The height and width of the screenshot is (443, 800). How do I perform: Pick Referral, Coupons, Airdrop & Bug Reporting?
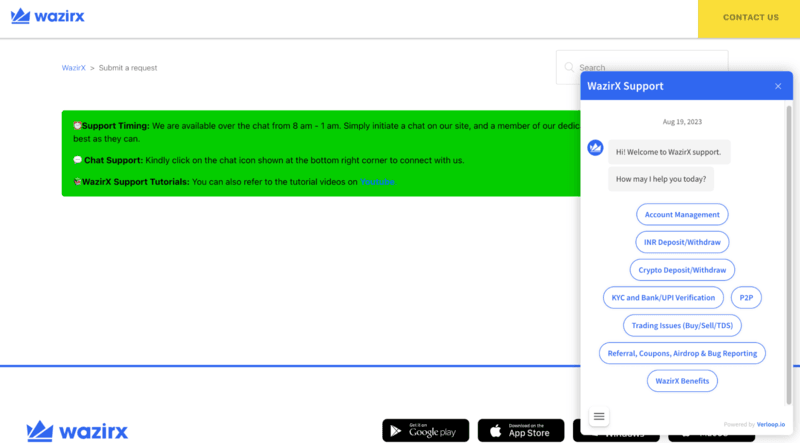click(x=682, y=353)
